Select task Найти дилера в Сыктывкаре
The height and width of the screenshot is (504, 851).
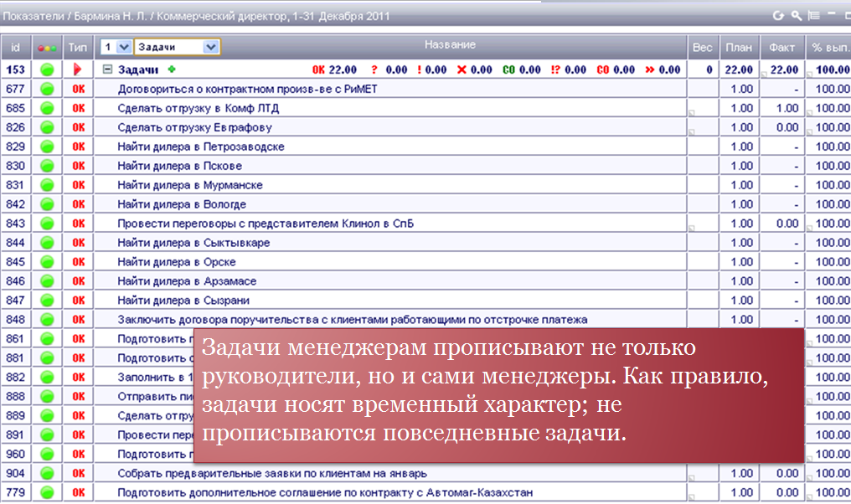click(x=193, y=243)
